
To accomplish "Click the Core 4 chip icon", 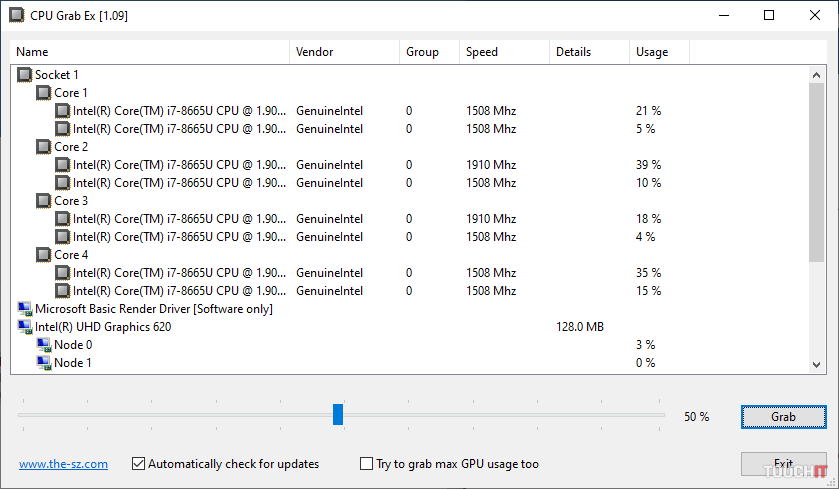I will pos(44,255).
